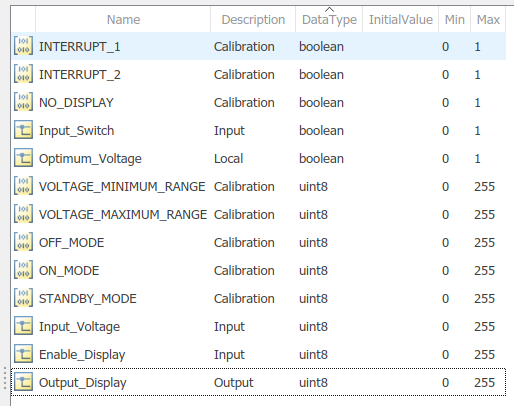Viewport: 514px width, 406px height.
Task: Select the ON_MODE row name
Action: click(x=69, y=271)
